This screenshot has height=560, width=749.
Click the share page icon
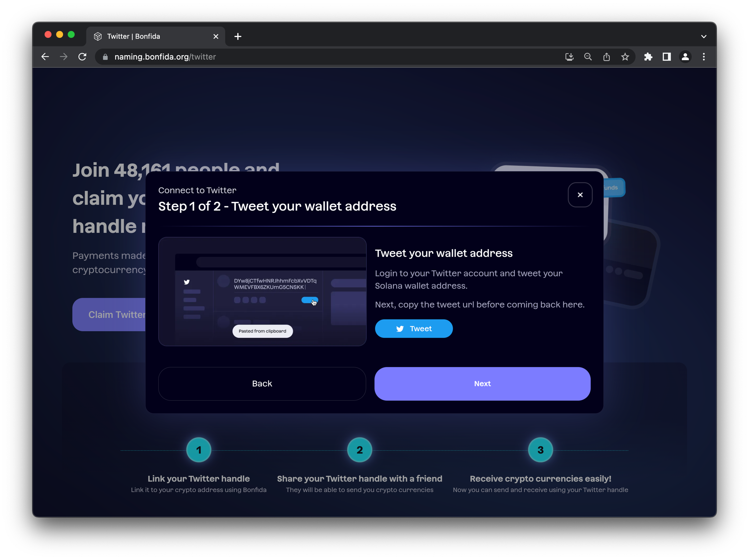[606, 57]
